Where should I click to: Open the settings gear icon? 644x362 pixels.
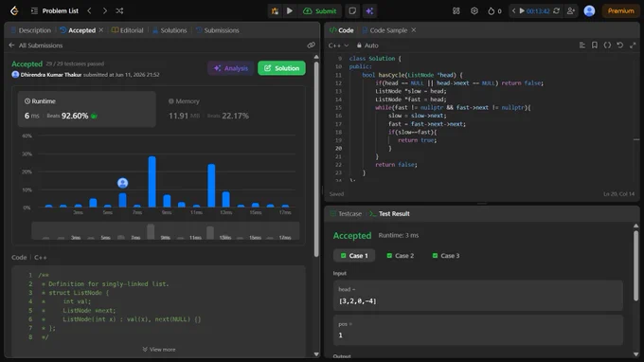474,11
